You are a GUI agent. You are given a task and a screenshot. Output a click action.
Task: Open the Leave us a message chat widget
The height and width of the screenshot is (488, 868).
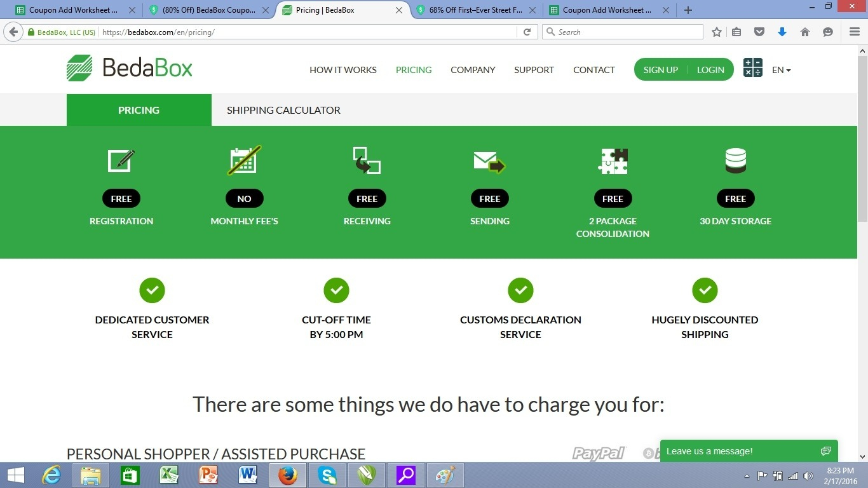coord(749,451)
